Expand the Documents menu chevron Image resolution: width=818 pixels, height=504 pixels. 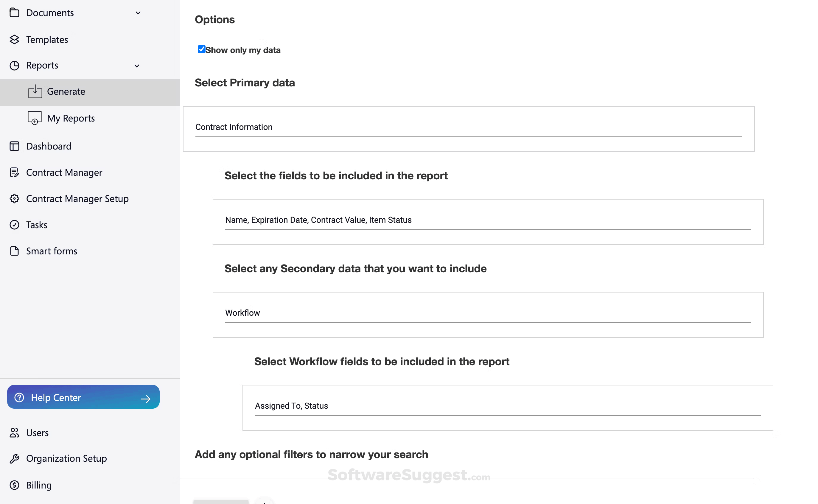138,13
